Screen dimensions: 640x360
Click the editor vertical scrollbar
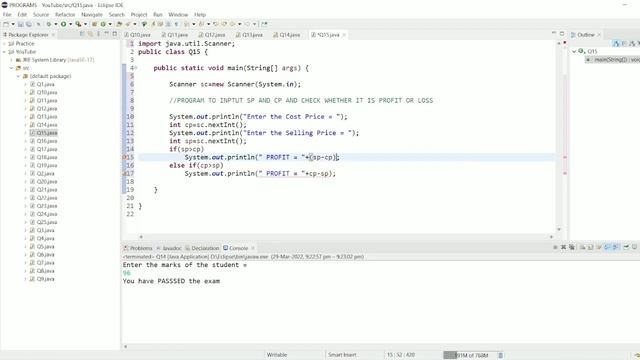click(559, 136)
